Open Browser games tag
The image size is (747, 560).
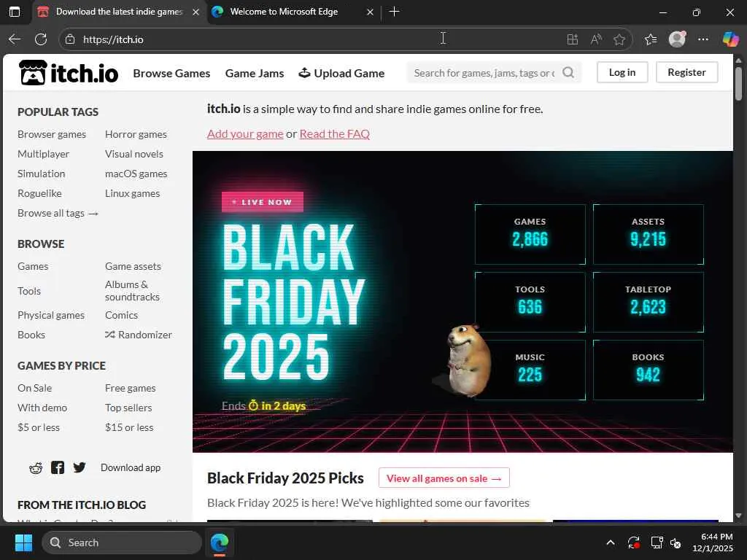click(x=52, y=134)
